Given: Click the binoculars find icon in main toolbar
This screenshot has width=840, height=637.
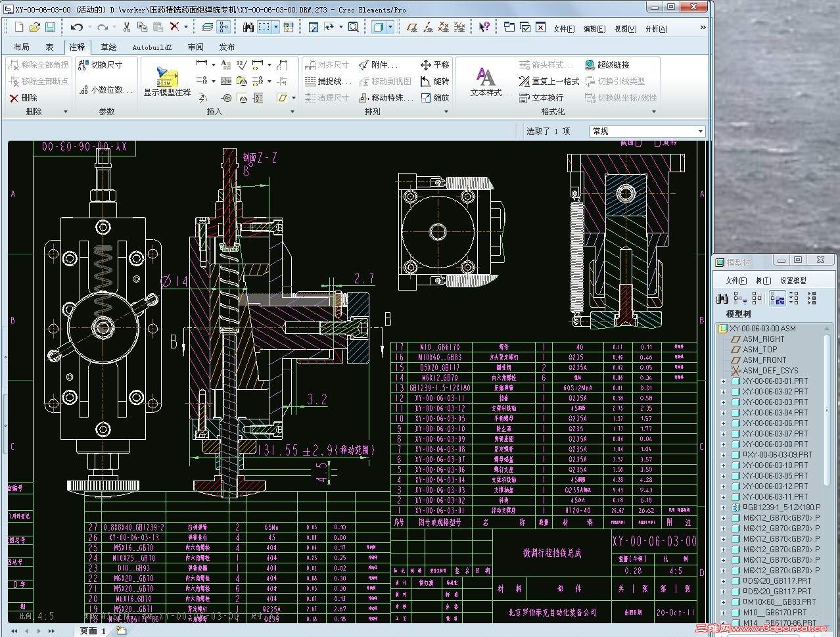Looking at the screenshot, I should [x=248, y=27].
